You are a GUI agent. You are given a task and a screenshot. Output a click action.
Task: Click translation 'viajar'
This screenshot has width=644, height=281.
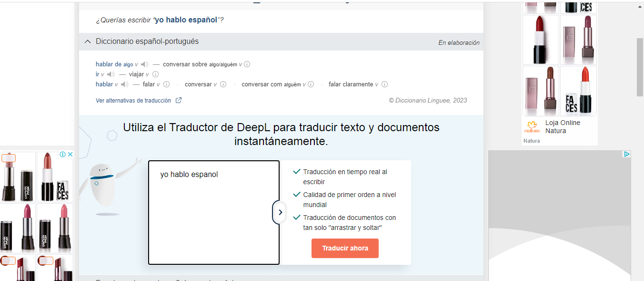(136, 74)
